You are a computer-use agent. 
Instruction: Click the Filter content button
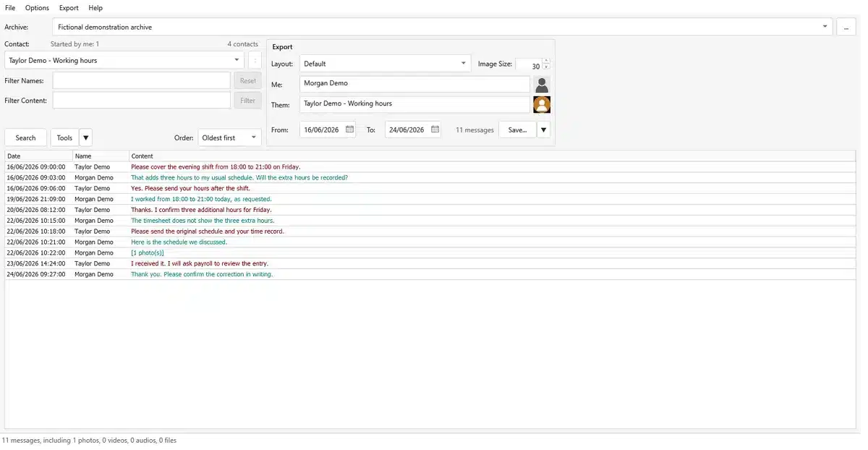click(x=247, y=101)
